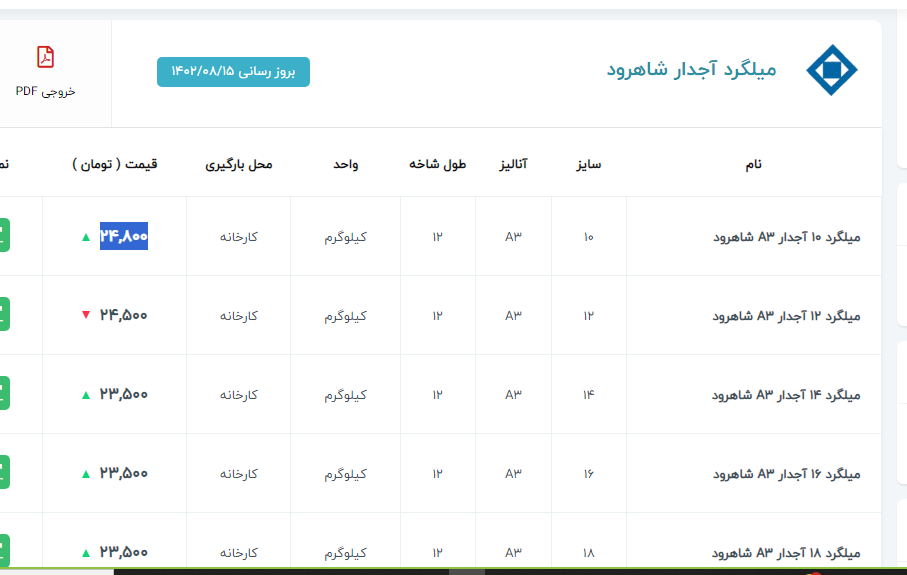Click the blue diamond Shahrood logo
Viewport: 907px width, 575px height.
click(831, 70)
